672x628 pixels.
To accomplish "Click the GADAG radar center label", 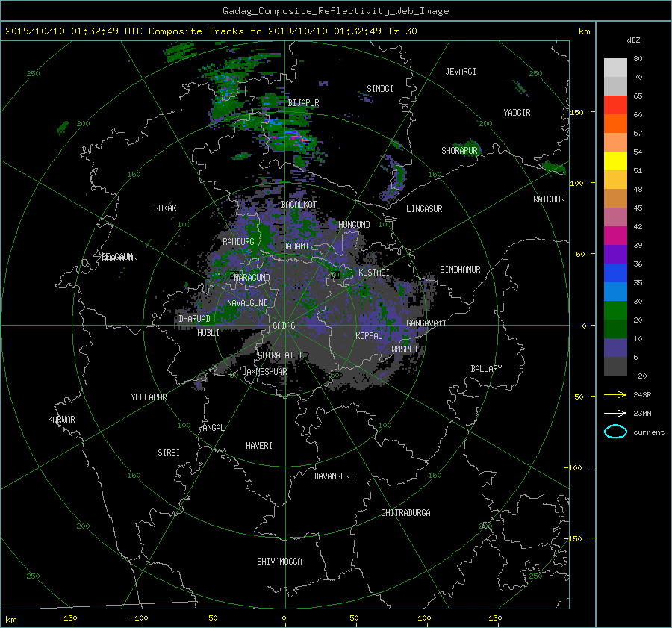I will [284, 326].
